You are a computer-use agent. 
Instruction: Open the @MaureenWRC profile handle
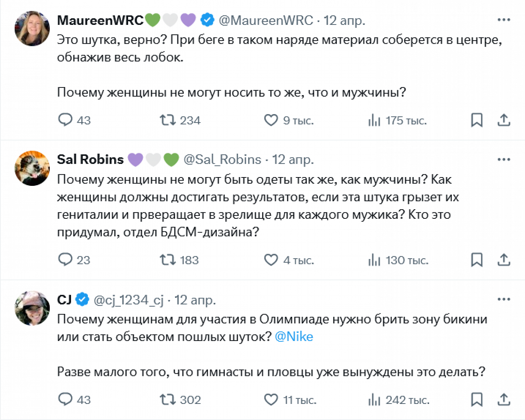[x=266, y=20]
